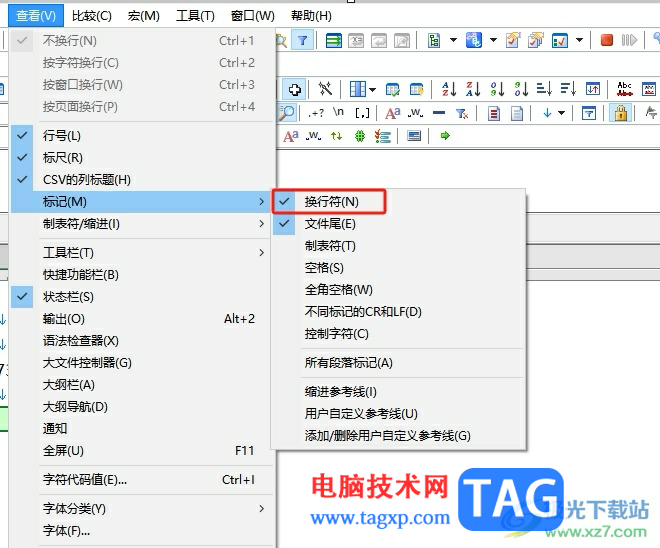Open the 宏(M) menu
The width and height of the screenshot is (660, 548).
point(144,16)
